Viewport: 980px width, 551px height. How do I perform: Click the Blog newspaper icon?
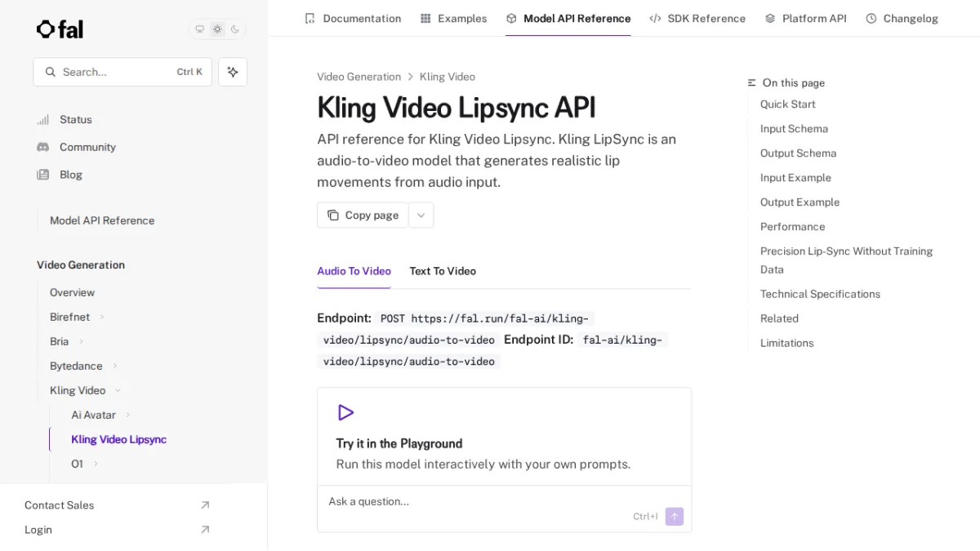[x=43, y=175]
